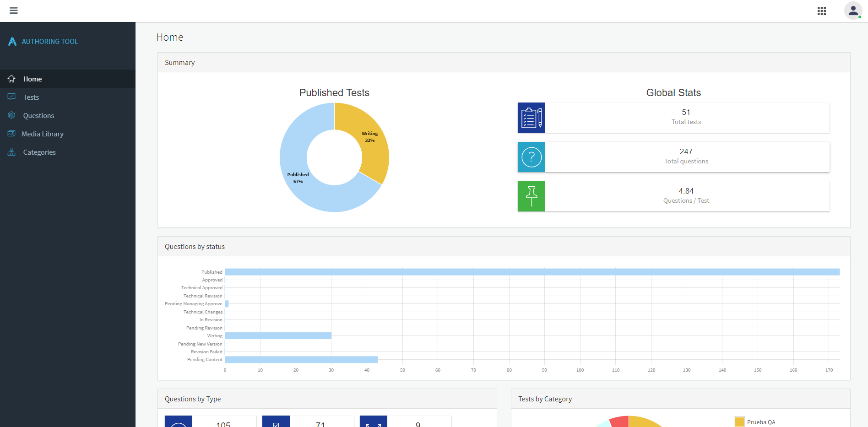Click the 'Published Tests' chart title
This screenshot has width=868, height=427.
(x=334, y=93)
